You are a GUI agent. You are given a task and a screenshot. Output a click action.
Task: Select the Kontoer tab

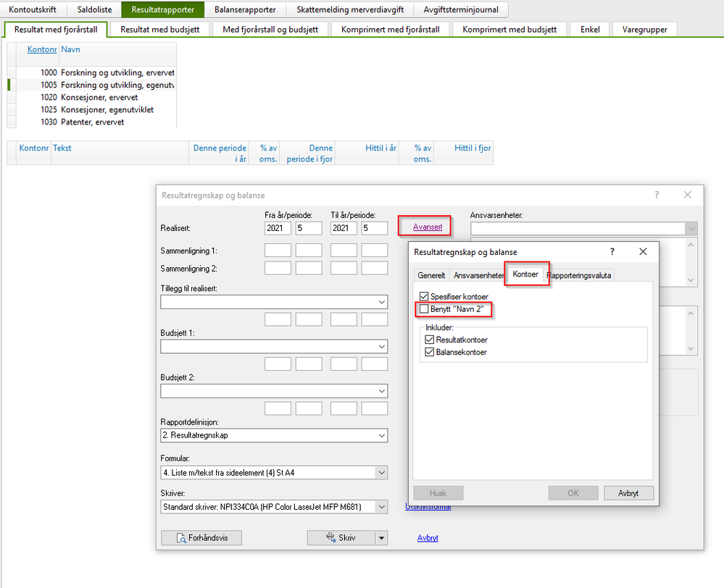pos(525,274)
